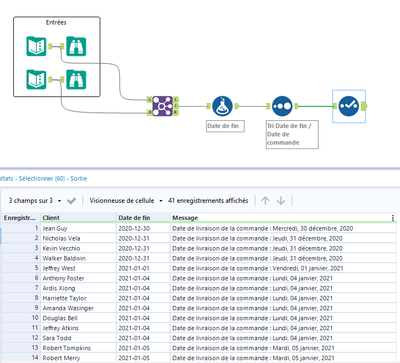Select row number 1 header
The height and width of the screenshot is (363, 400).
(x=21, y=228)
